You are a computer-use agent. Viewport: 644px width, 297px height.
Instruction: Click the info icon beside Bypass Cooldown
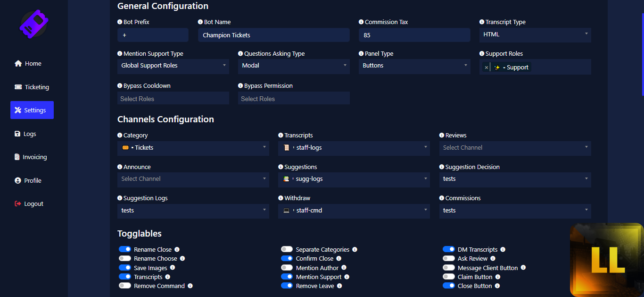pyautogui.click(x=120, y=86)
